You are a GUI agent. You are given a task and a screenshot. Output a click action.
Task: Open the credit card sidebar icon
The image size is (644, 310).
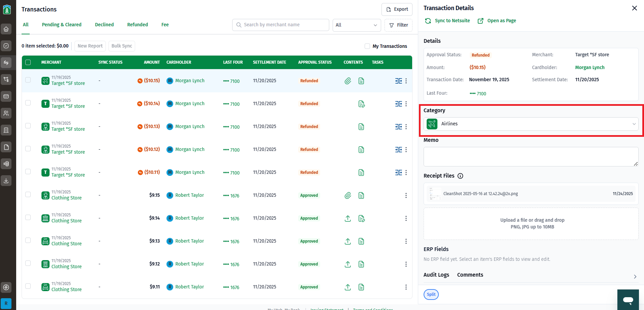6,96
